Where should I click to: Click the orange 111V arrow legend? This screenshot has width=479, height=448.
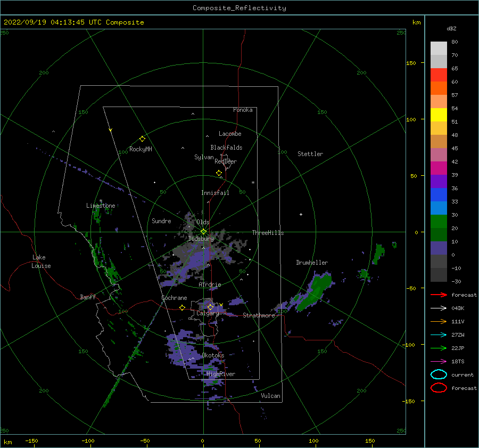[439, 321]
